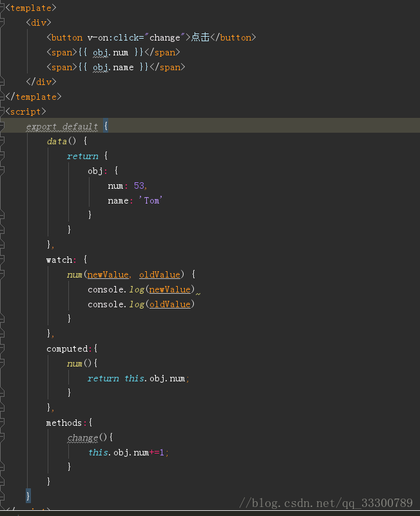Collapse the fold marker on 'methods:{' line

2,422
